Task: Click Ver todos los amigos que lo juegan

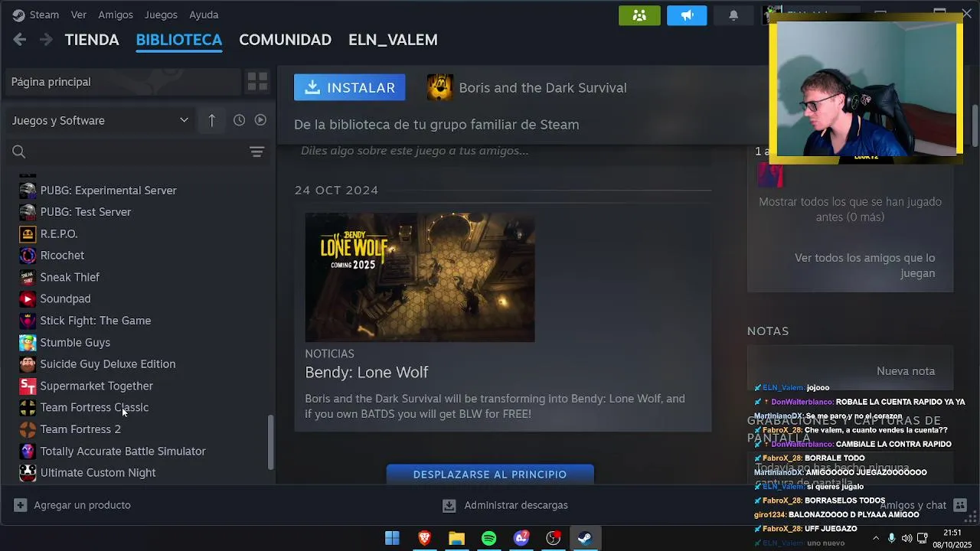Action: (864, 266)
